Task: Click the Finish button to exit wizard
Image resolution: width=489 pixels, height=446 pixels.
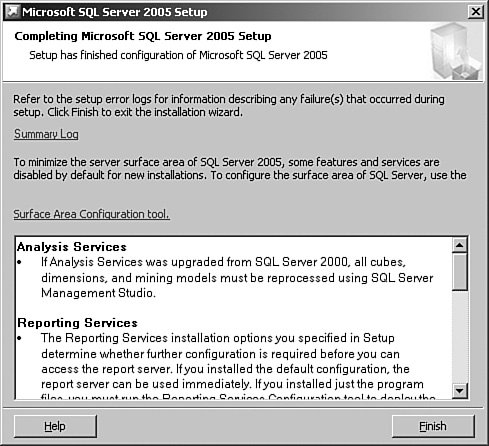Action: (x=433, y=426)
